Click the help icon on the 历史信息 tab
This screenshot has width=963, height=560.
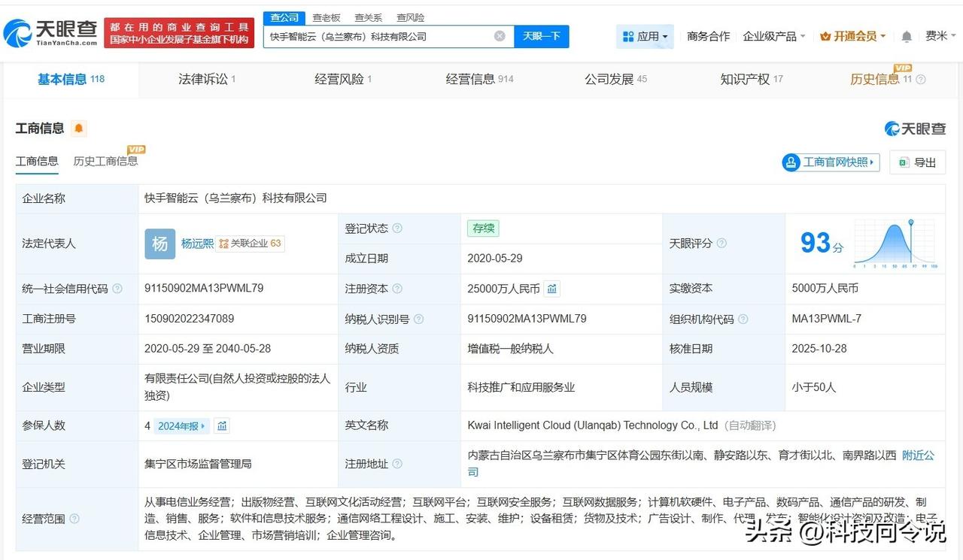click(921, 80)
